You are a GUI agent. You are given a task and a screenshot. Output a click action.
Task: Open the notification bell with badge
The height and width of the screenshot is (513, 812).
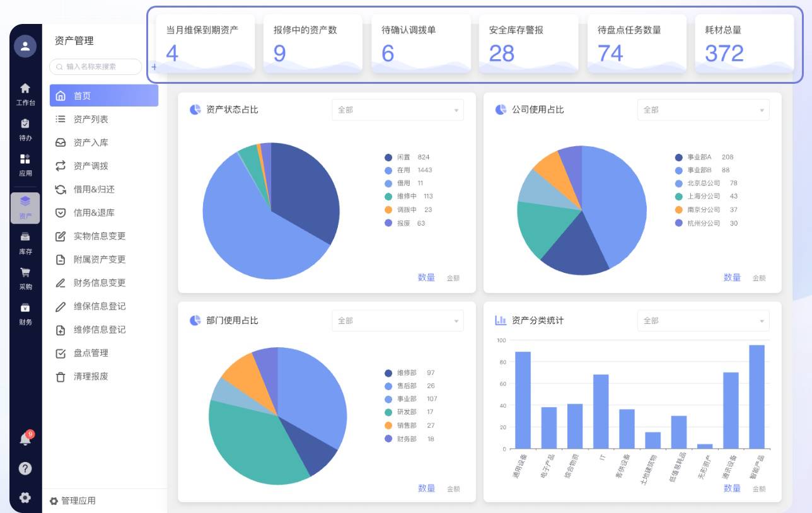(x=25, y=439)
